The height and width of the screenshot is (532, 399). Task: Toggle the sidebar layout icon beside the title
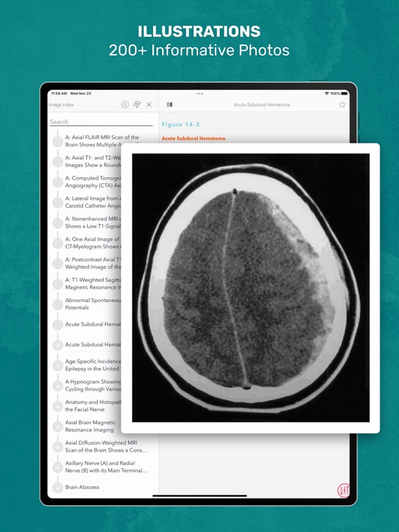tap(170, 105)
